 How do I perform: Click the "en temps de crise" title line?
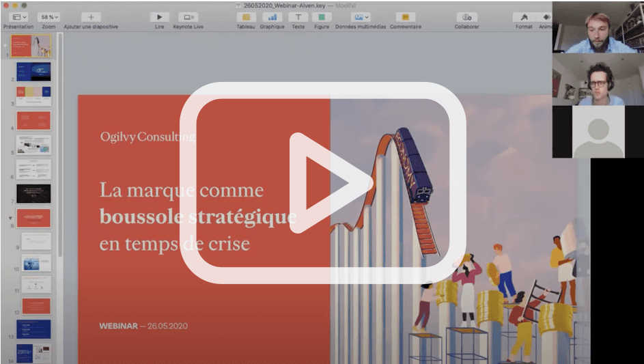(175, 244)
